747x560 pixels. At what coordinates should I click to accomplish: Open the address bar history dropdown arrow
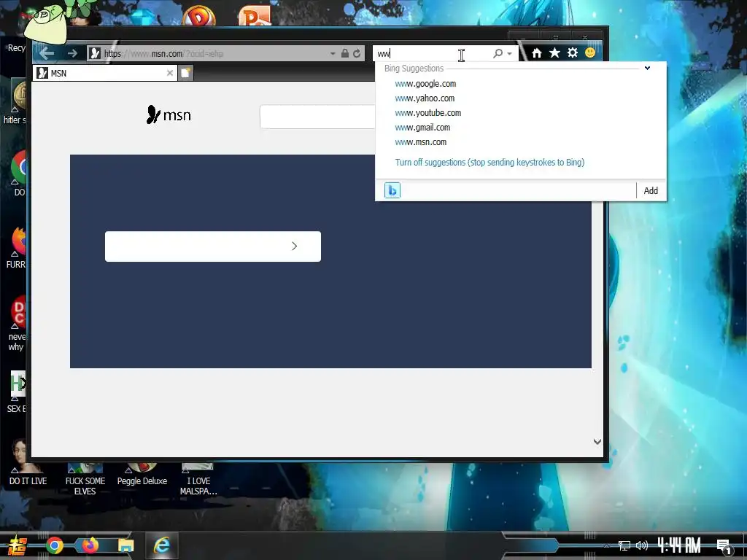point(333,54)
